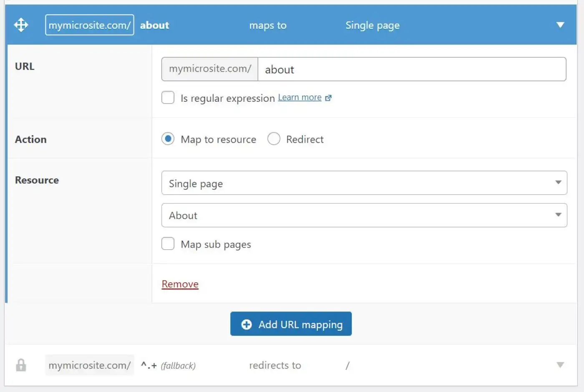Open the Single page resource type dropdown

coord(364,183)
